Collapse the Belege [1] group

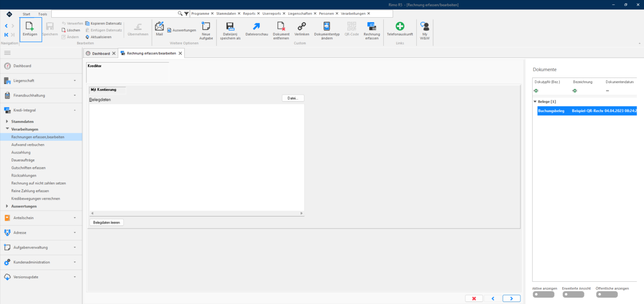(536, 101)
